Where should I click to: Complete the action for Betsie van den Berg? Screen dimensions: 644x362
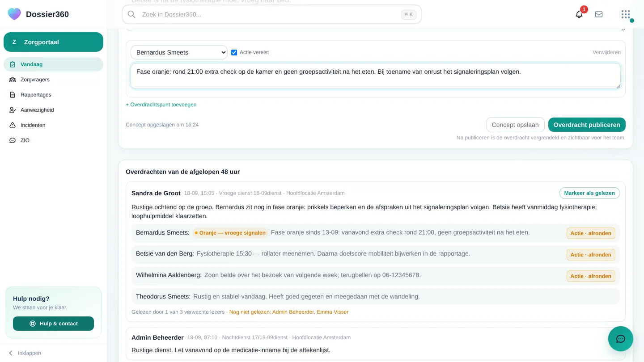click(591, 255)
